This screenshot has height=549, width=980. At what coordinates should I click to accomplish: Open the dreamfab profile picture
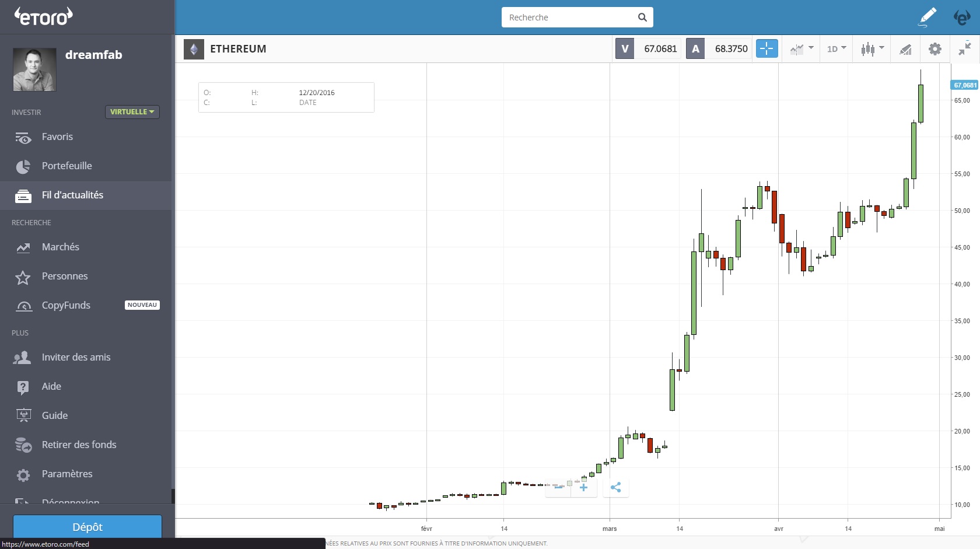click(x=34, y=69)
